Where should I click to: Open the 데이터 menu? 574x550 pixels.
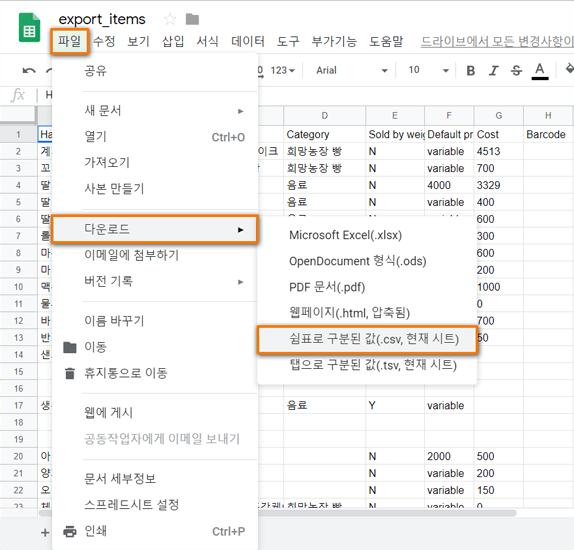pyautogui.click(x=247, y=41)
